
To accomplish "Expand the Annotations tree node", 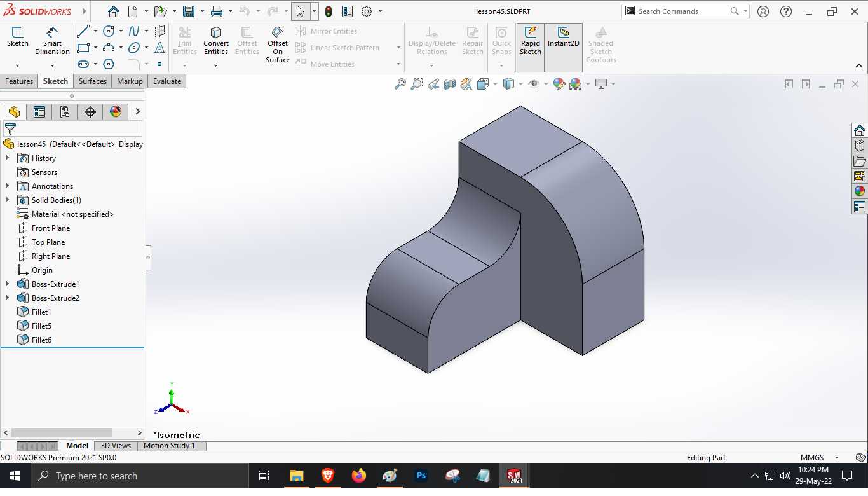I will point(8,186).
